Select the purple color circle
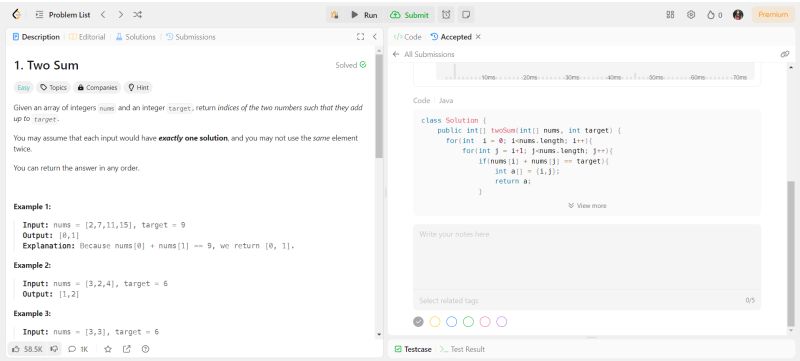Screen dimensions: 800x361 (502, 322)
